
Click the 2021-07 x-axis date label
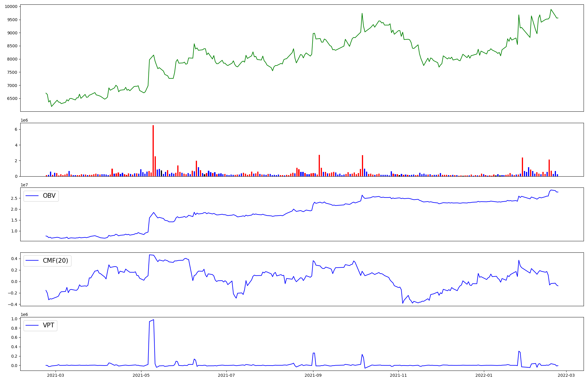coord(226,375)
